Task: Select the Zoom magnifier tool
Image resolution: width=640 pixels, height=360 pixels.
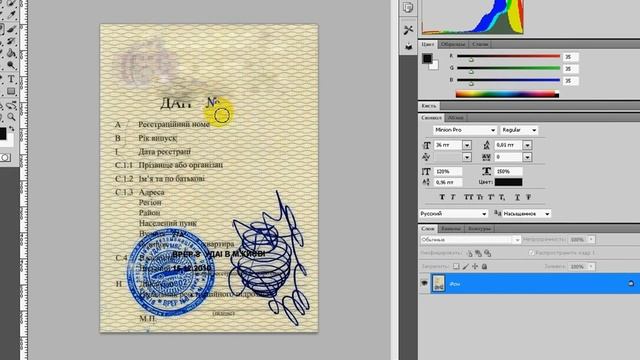Action: click(x=11, y=118)
